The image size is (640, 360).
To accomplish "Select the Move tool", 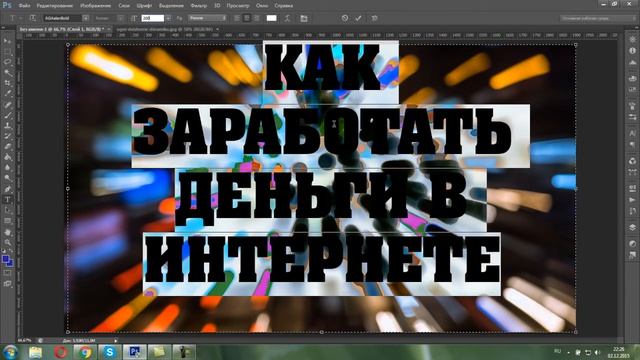I will [7, 41].
